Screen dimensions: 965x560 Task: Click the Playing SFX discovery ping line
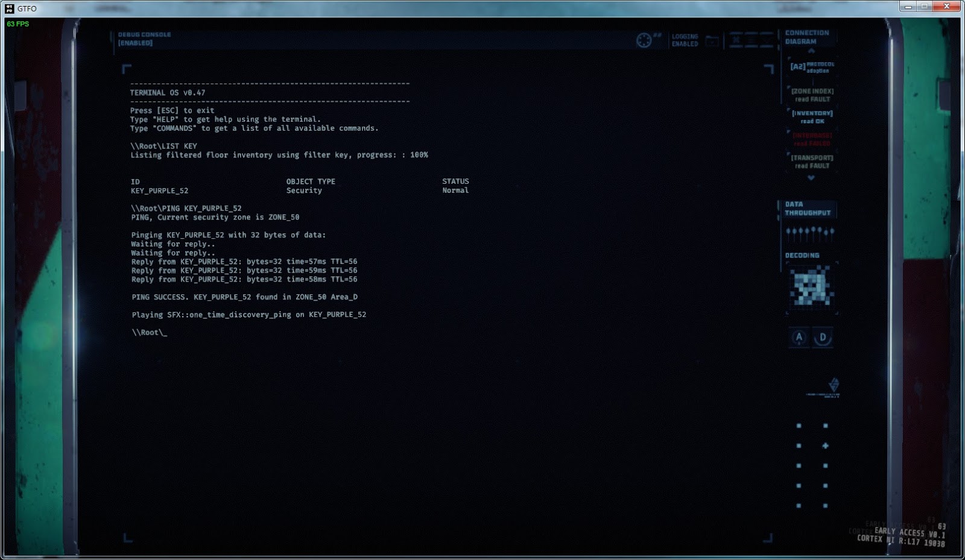249,315
